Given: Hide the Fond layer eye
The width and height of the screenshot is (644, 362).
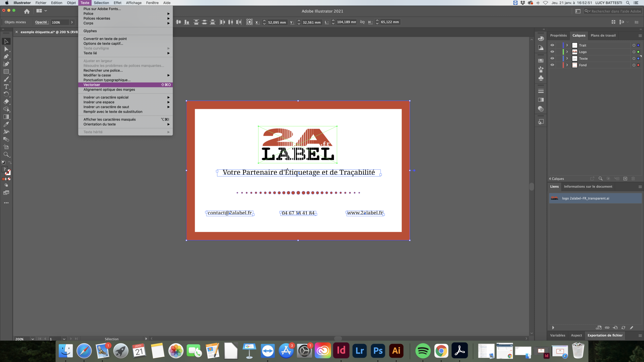Looking at the screenshot, I should [552, 65].
